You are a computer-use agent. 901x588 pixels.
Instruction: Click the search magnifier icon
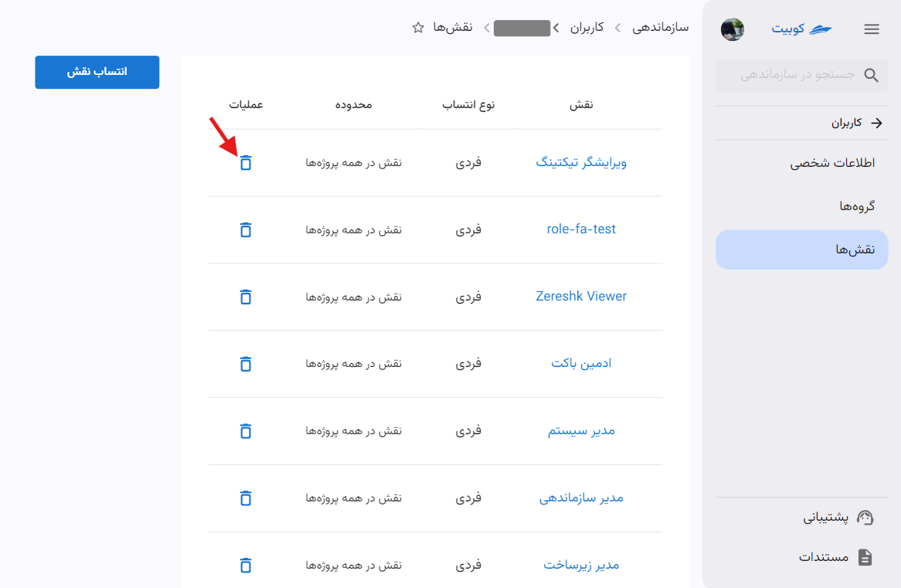(x=871, y=75)
